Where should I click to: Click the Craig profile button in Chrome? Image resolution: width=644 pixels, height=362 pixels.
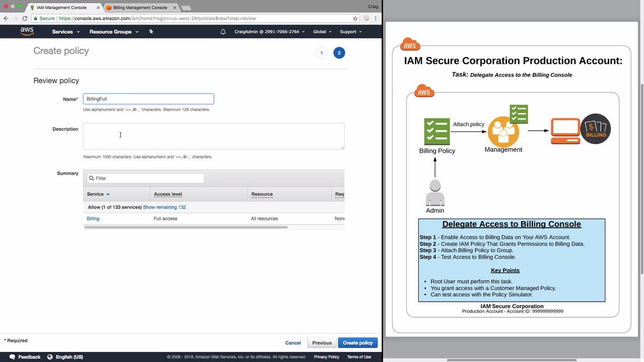coord(373,7)
